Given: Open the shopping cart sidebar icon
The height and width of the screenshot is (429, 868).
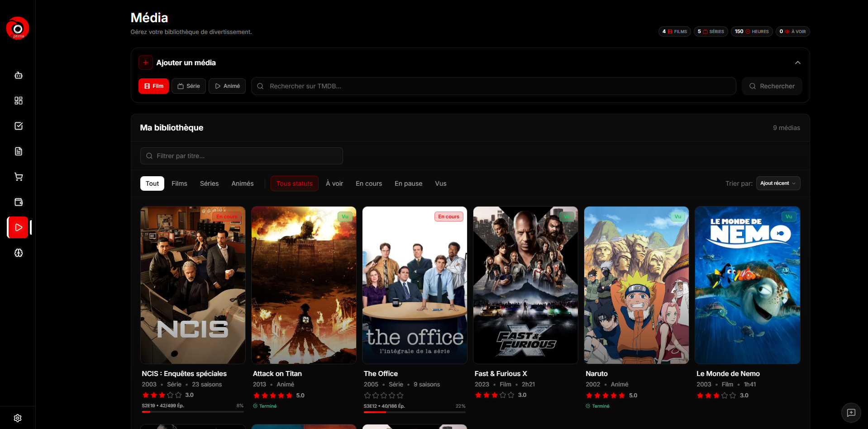Looking at the screenshot, I should coord(18,177).
